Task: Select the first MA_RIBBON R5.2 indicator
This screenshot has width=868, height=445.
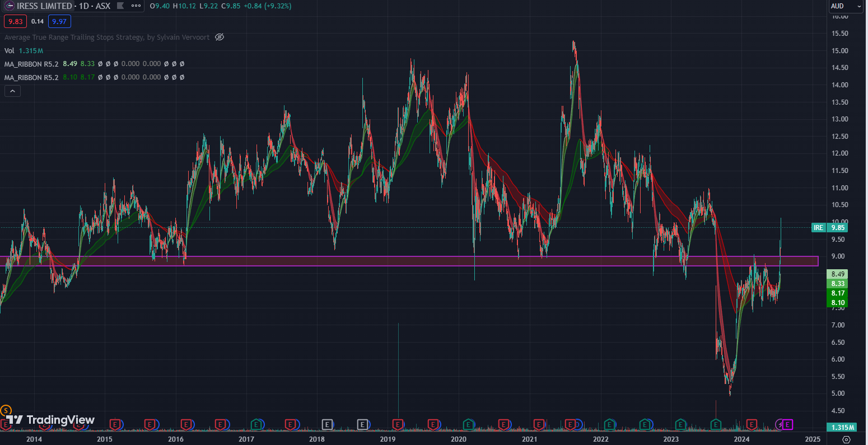Action: (x=31, y=64)
